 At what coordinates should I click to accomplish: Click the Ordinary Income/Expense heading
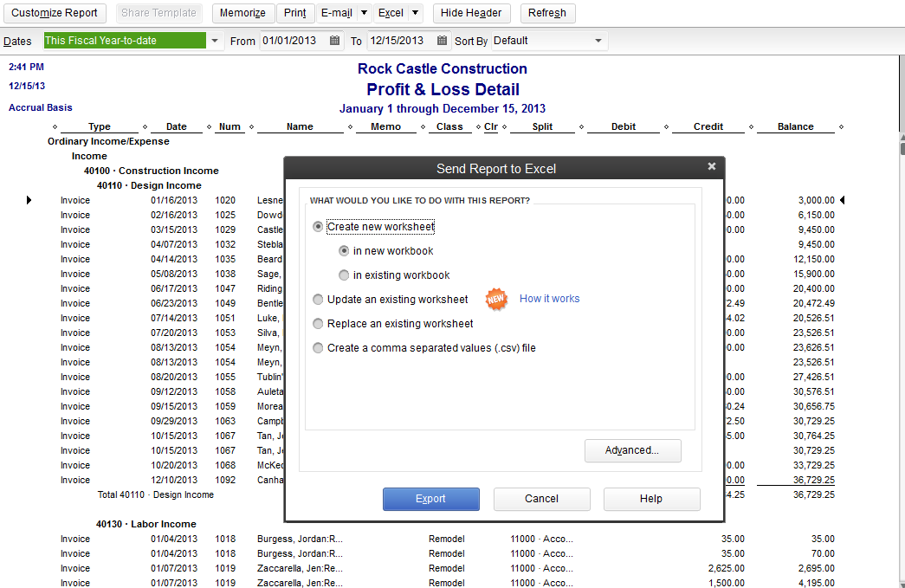click(x=108, y=141)
